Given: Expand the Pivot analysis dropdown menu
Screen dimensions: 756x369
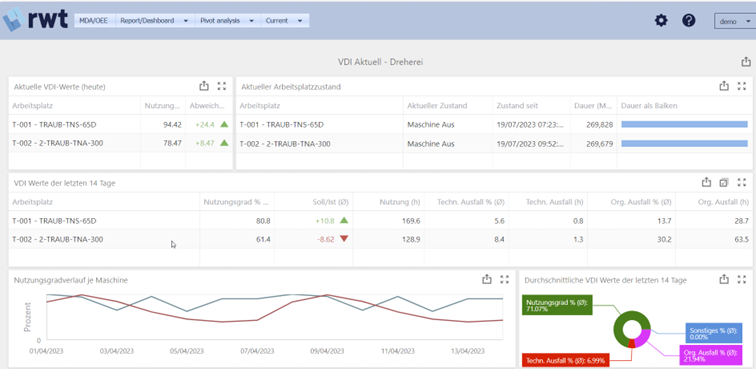Looking at the screenshot, I should point(227,21).
